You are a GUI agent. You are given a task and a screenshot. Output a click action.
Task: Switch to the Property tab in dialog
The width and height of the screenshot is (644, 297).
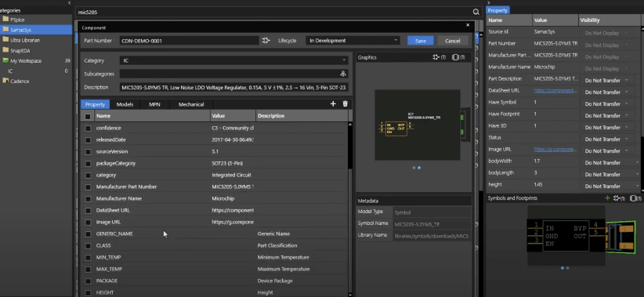tap(96, 104)
